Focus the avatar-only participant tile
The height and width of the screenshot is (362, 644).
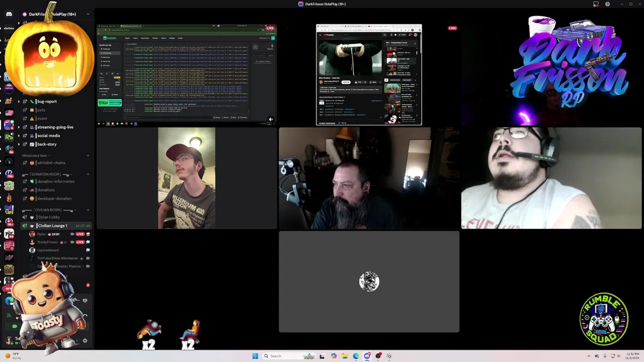[x=369, y=282]
